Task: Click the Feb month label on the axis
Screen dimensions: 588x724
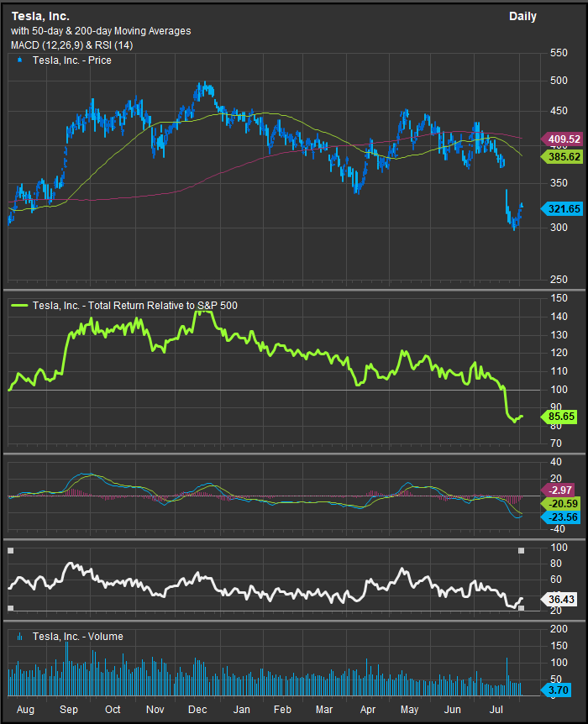Action: click(282, 709)
